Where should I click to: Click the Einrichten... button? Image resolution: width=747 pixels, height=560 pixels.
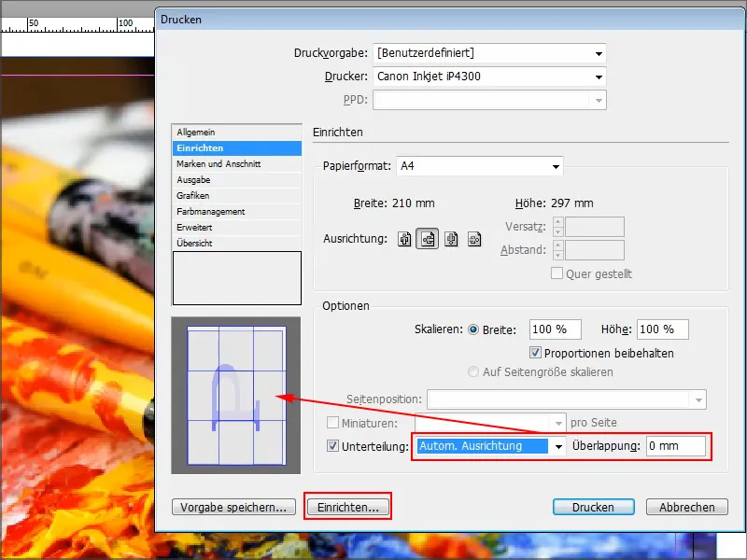pyautogui.click(x=347, y=507)
